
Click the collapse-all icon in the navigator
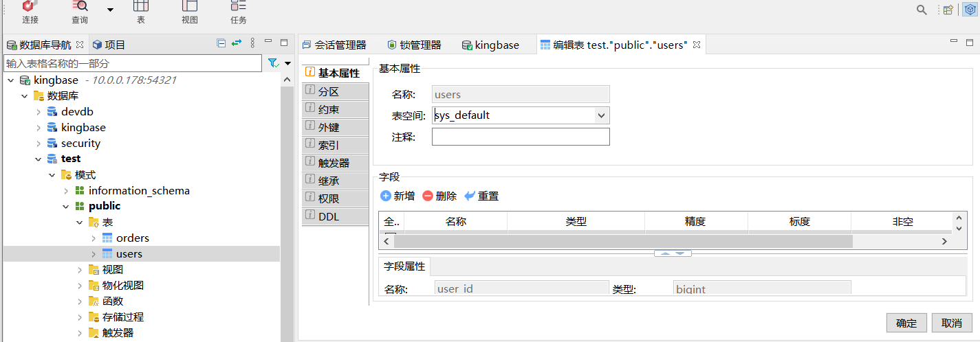pyautogui.click(x=221, y=43)
